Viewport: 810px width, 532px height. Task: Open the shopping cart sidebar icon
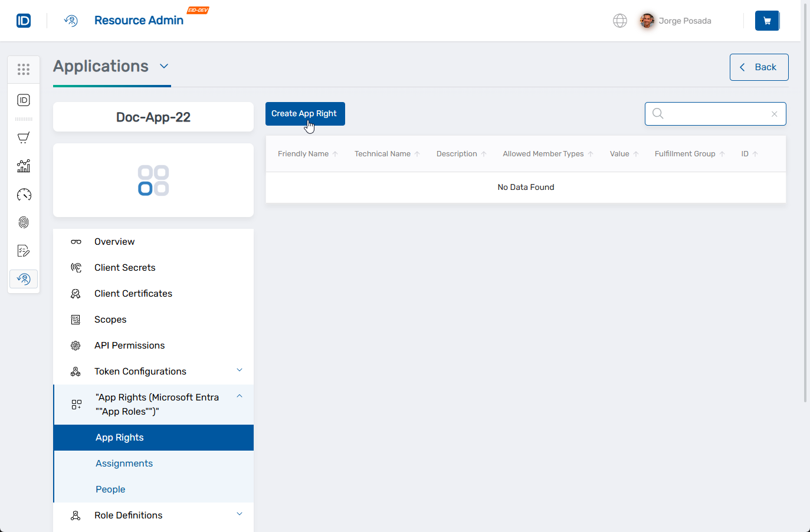click(24, 137)
